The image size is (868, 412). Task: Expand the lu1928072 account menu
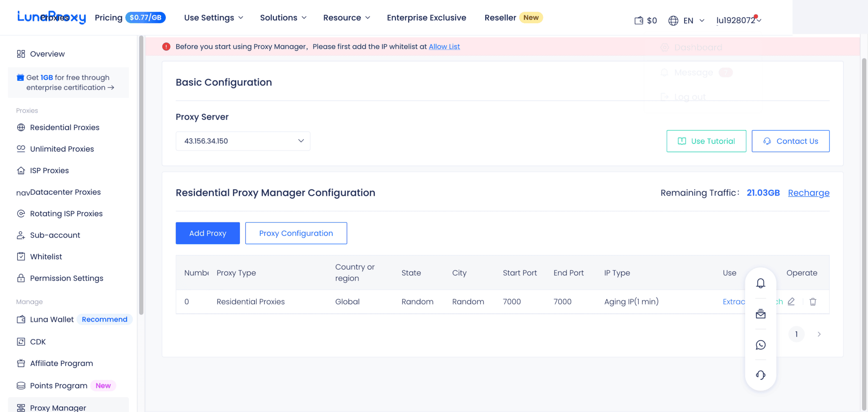[738, 20]
